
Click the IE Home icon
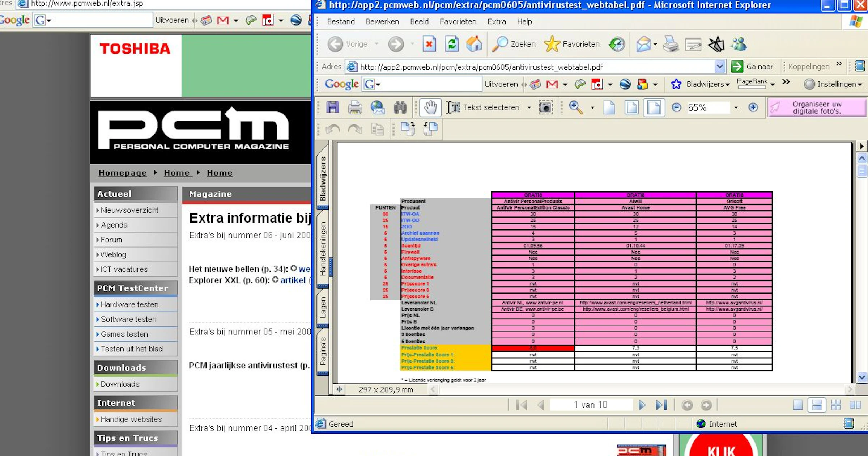[x=474, y=44]
